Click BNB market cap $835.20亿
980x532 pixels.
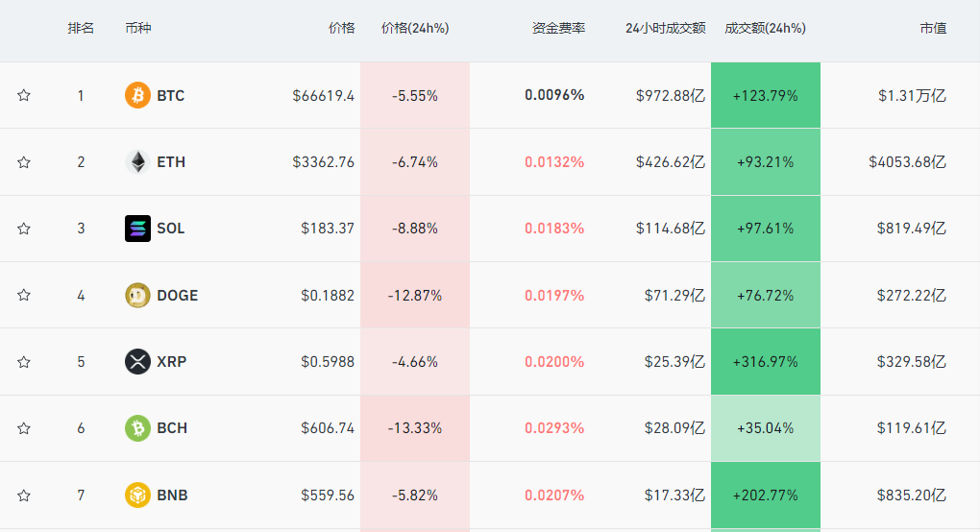point(912,496)
